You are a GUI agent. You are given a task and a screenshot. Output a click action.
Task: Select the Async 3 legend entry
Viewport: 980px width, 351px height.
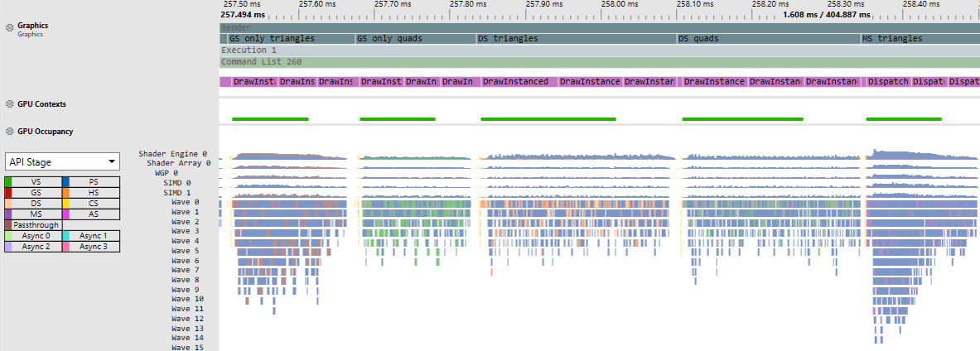click(x=91, y=246)
